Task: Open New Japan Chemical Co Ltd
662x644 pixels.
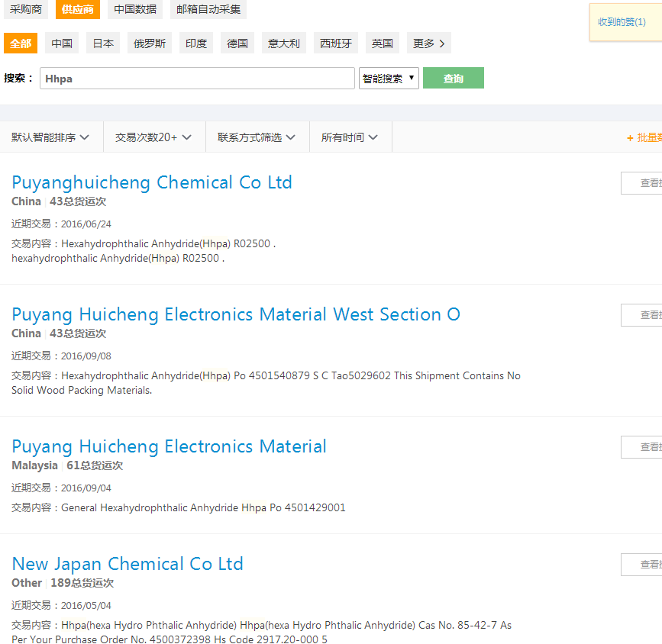Action: (x=128, y=564)
